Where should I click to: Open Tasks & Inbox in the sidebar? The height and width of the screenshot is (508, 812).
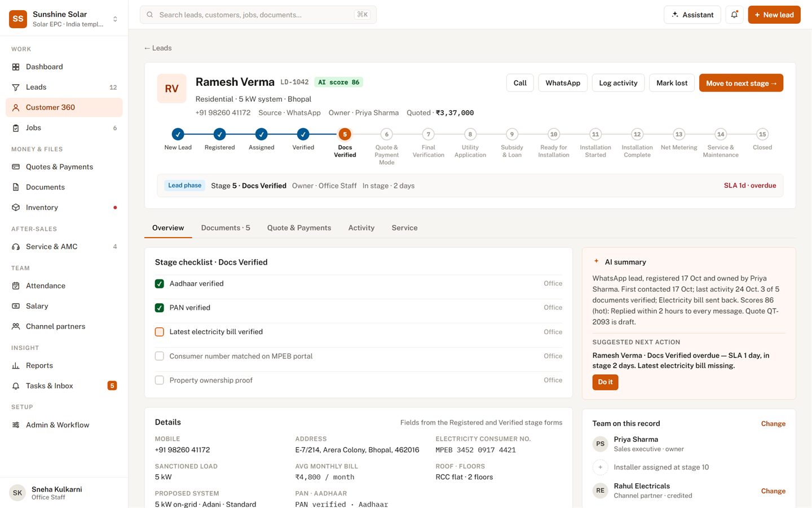64,386
